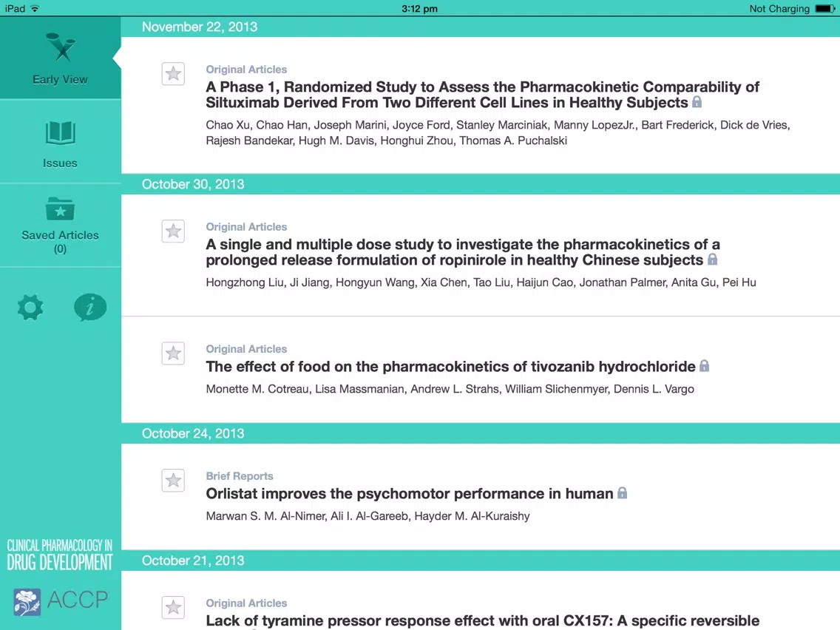The image size is (840, 630).
Task: Tap Clinical Pharmacology in Drug Development title
Action: click(60, 555)
